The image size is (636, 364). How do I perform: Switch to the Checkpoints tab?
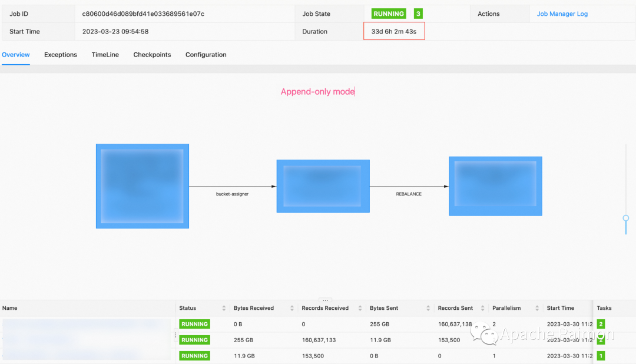click(x=152, y=55)
